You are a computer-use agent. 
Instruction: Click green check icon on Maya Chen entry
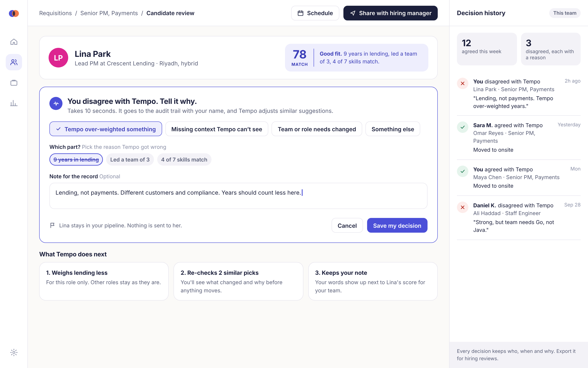[463, 171]
